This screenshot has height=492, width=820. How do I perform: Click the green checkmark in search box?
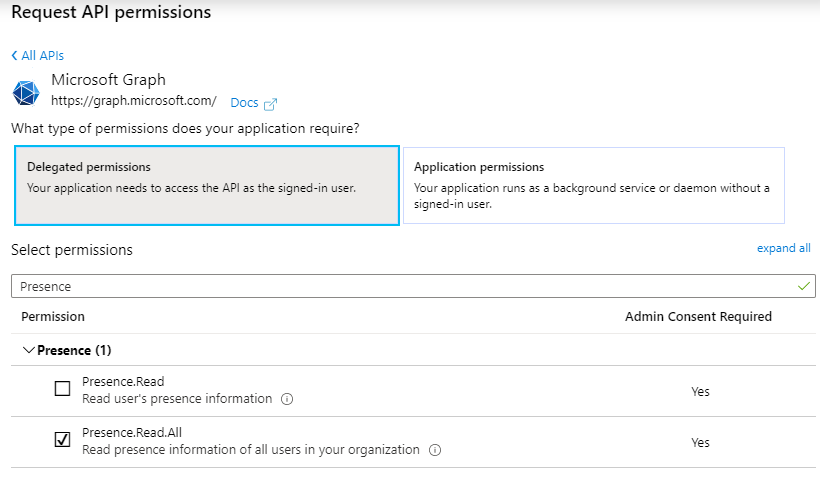click(804, 286)
